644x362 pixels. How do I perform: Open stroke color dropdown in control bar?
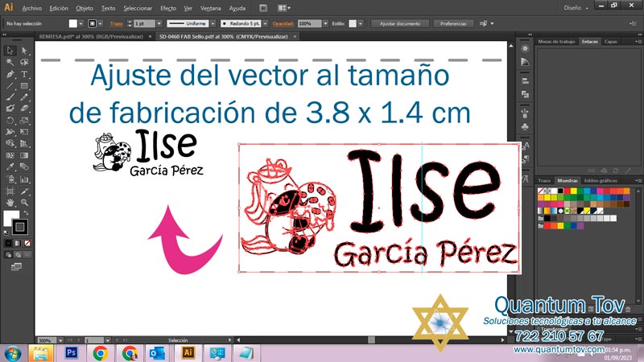pyautogui.click(x=100, y=24)
